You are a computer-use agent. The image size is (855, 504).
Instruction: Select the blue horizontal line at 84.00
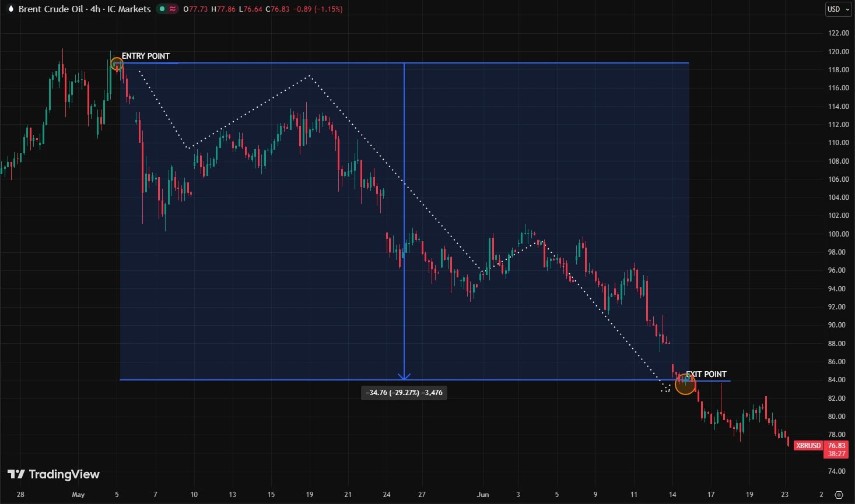tap(425, 380)
